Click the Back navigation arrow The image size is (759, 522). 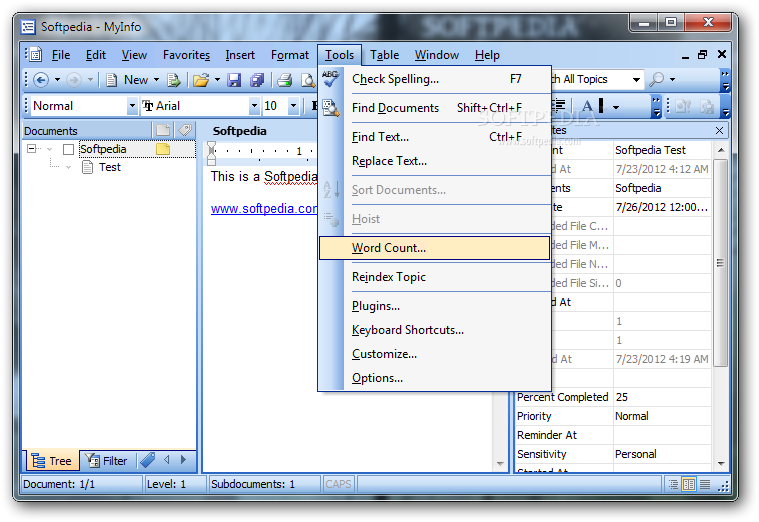pos(41,80)
